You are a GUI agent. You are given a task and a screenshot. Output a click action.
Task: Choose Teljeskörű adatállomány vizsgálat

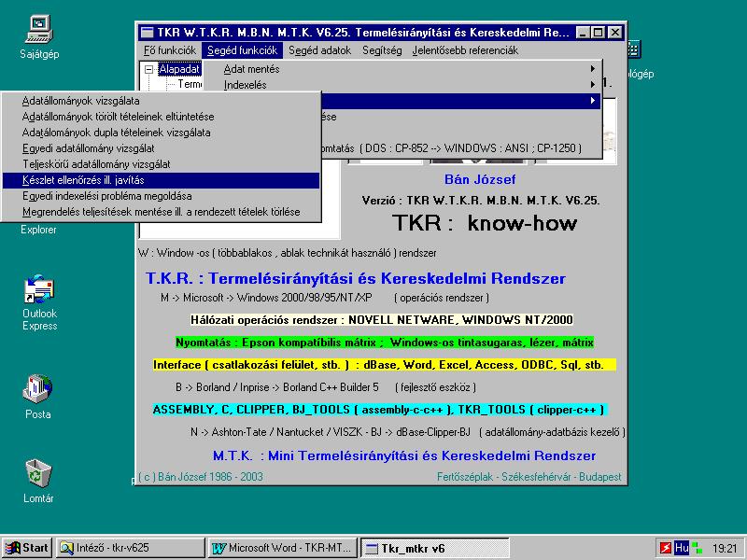pos(161,164)
